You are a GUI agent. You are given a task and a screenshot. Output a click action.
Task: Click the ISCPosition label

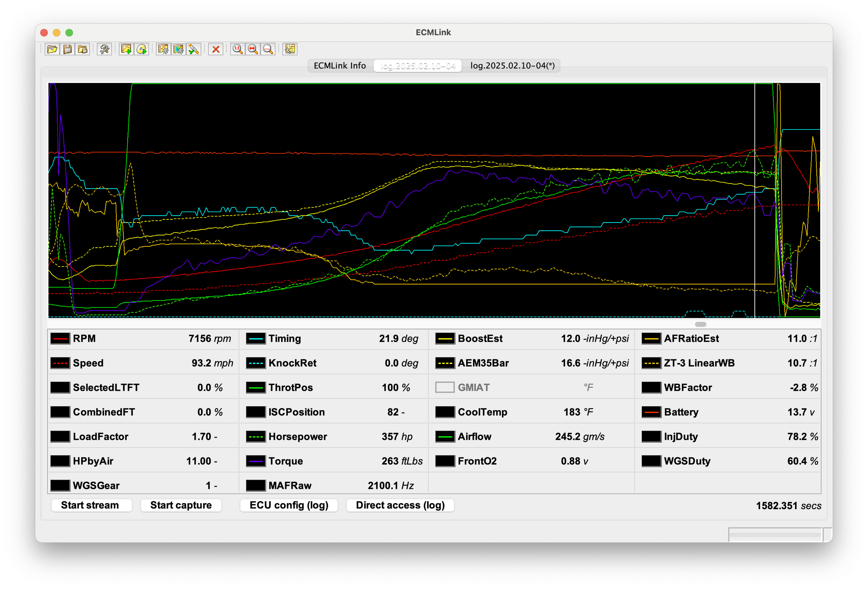click(296, 412)
